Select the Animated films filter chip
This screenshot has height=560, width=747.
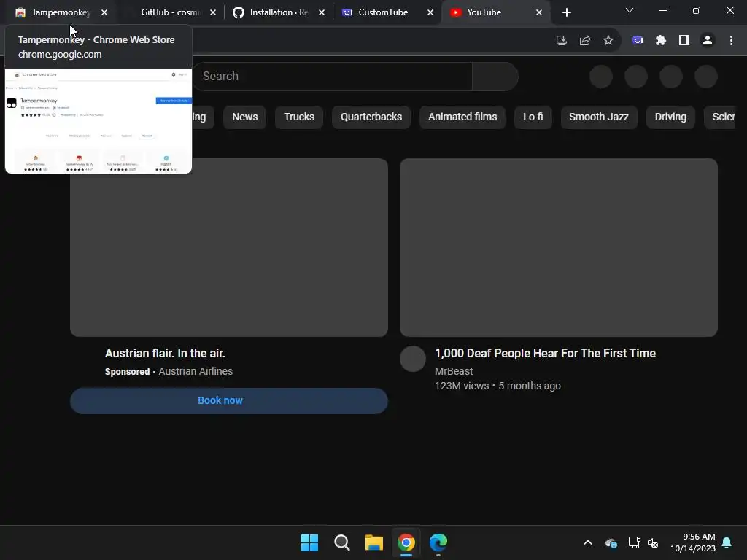462,117
